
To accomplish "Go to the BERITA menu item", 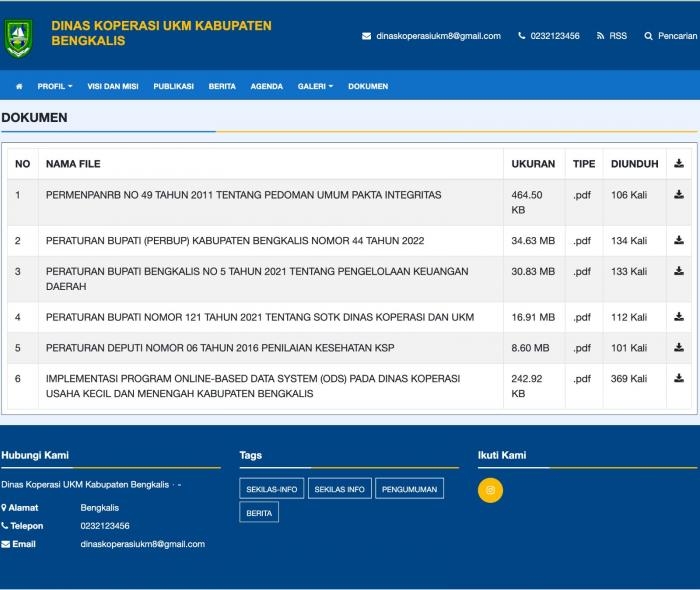I will pos(222,86).
